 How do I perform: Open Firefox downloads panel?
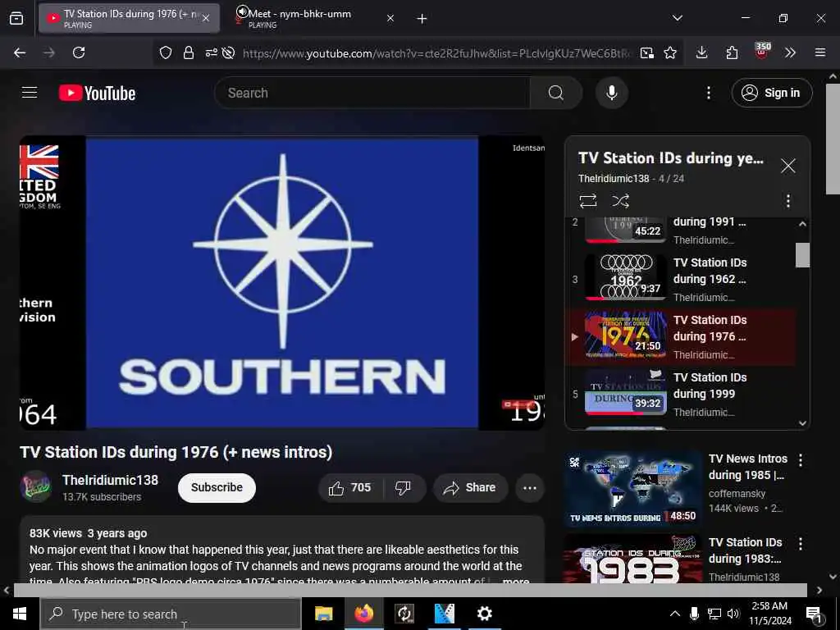[701, 52]
